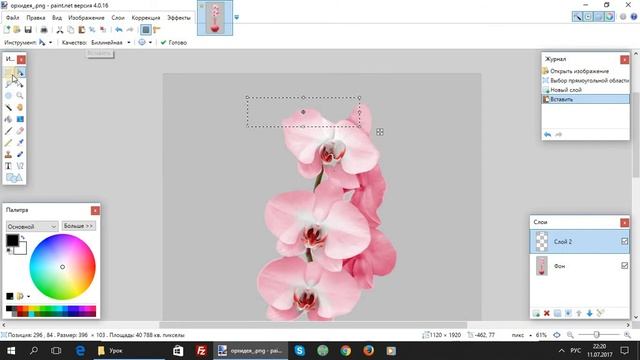Screen dimensions: 640x360
Task: Open the palette menu arrow below the color wheel
Action: (28, 296)
